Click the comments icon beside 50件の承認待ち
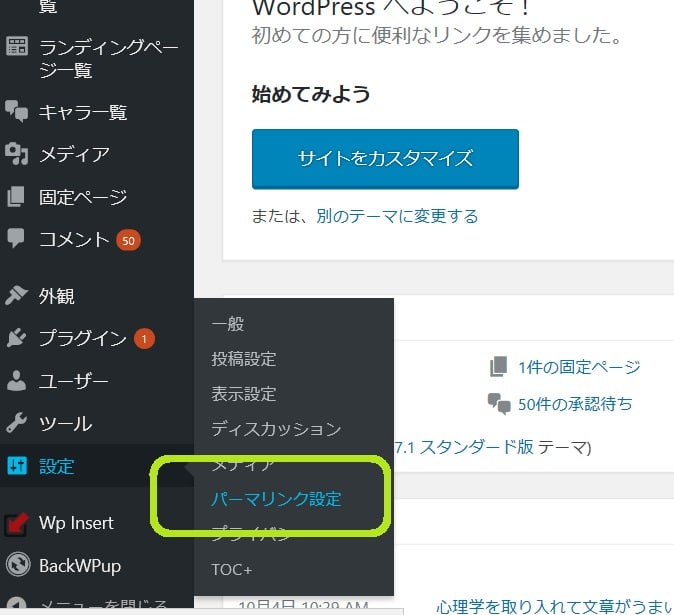 (x=499, y=404)
